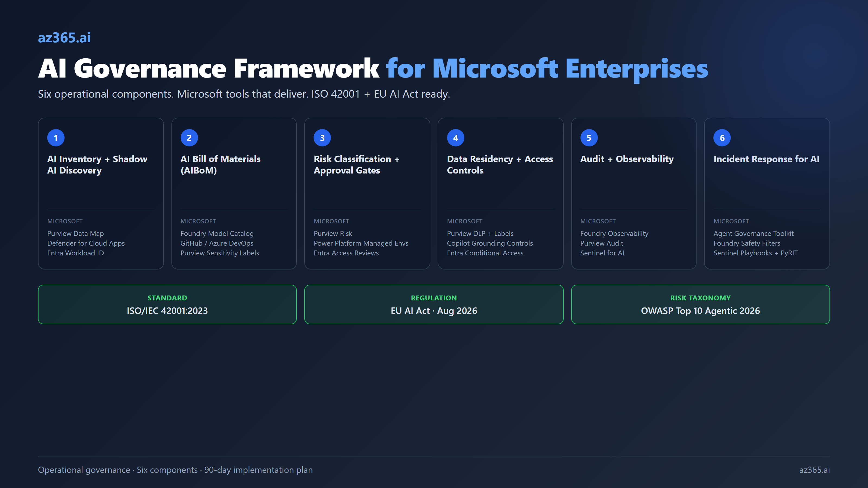Open the Copilot Grounding Controls item
Image resolution: width=868 pixels, height=488 pixels.
tap(490, 243)
